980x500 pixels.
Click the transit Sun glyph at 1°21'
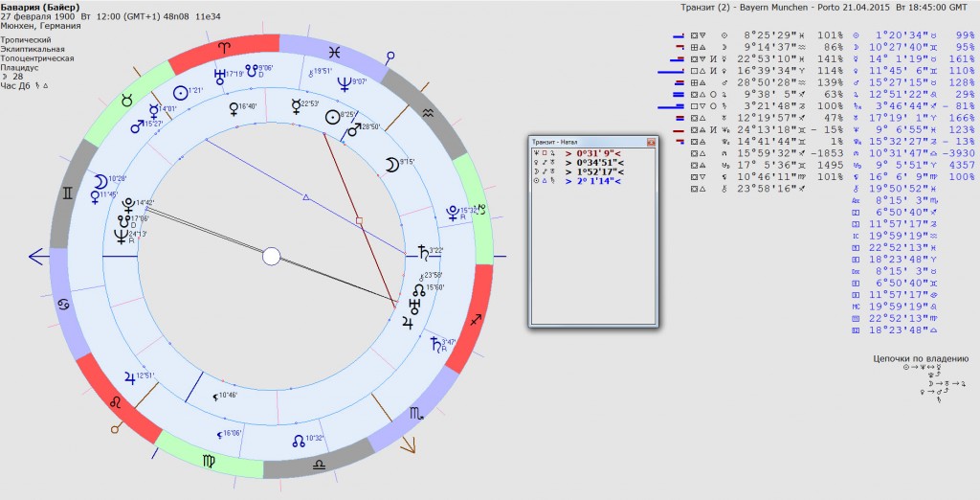pos(180,93)
